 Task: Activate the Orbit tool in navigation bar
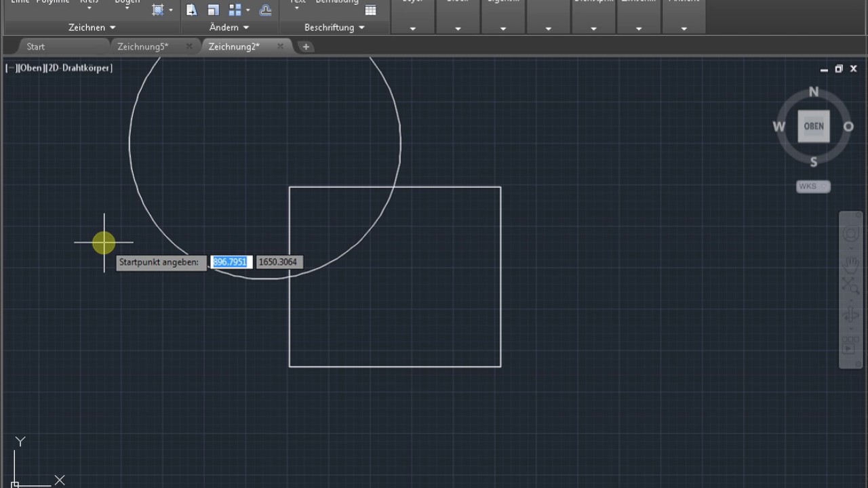[850, 315]
